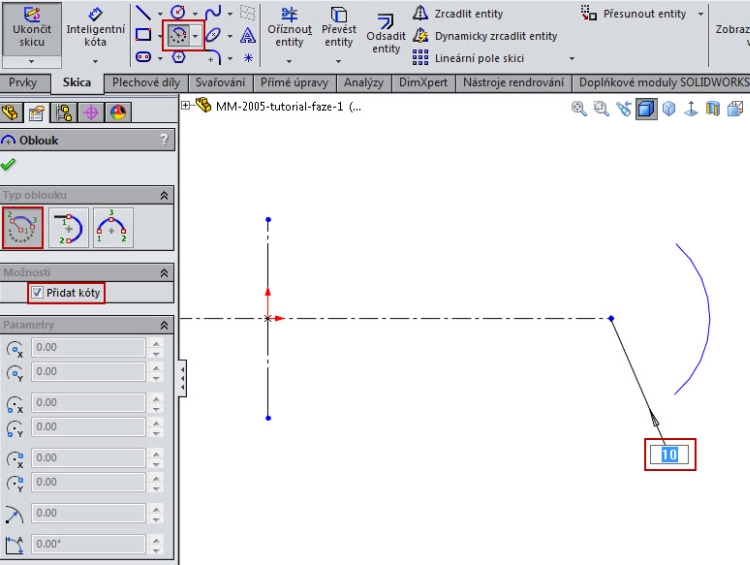Viewport: 750px width, 565px height.
Task: Click Dynamicky zrcadlit entity
Action: coord(485,36)
